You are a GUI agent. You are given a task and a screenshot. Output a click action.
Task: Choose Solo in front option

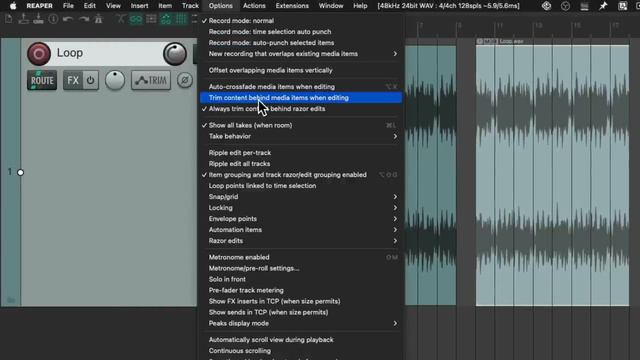(x=301, y=279)
